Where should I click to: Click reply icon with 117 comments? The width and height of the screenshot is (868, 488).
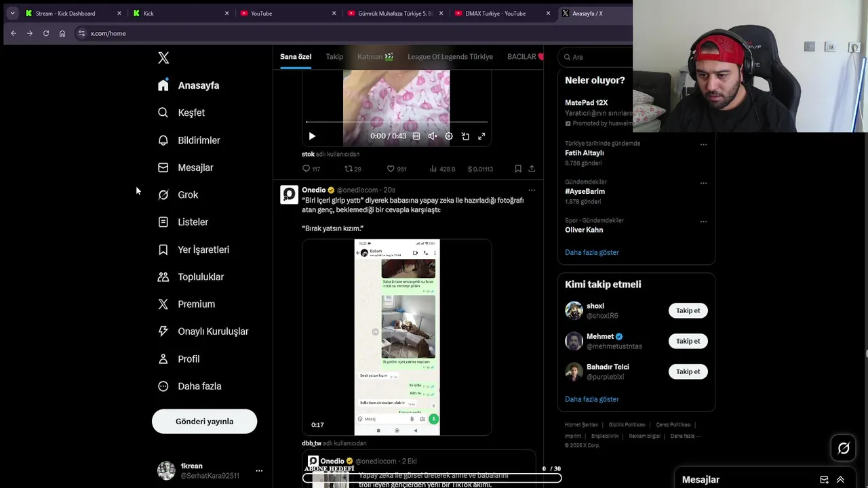point(306,169)
